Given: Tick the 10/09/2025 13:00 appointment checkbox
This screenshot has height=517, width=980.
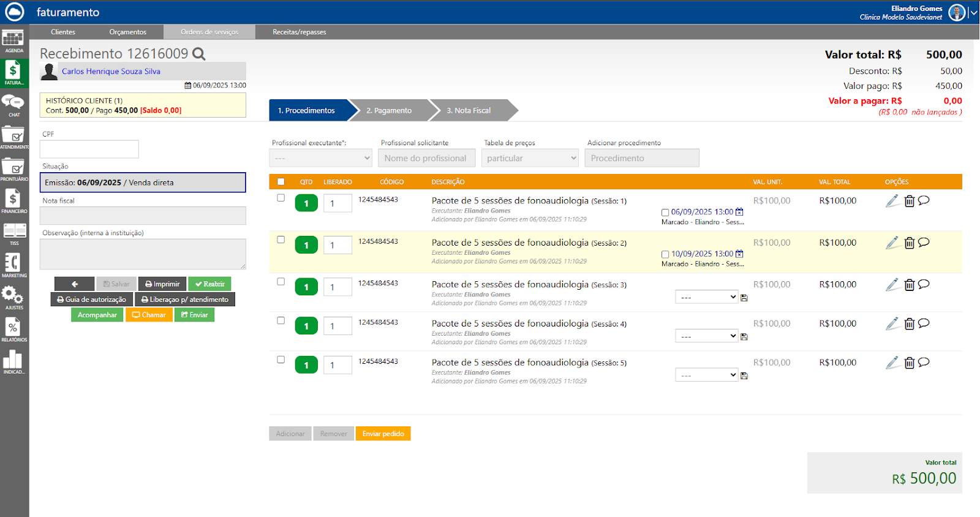Looking at the screenshot, I should click(665, 254).
